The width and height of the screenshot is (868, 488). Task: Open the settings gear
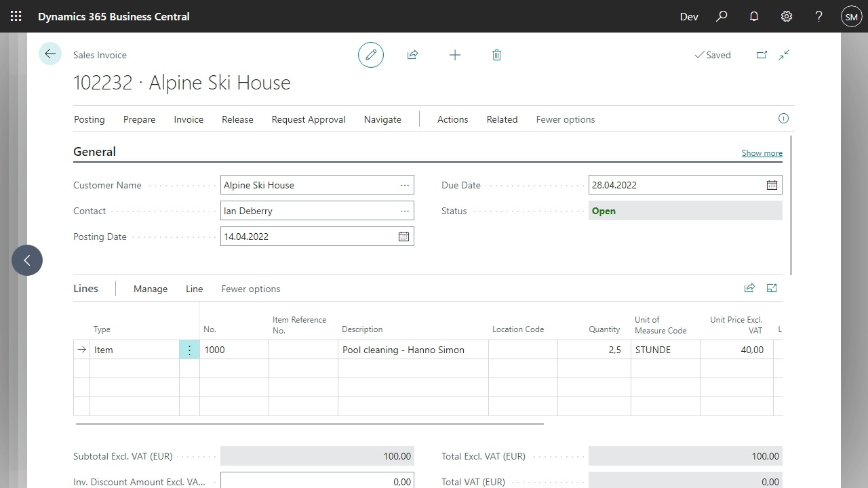(787, 16)
